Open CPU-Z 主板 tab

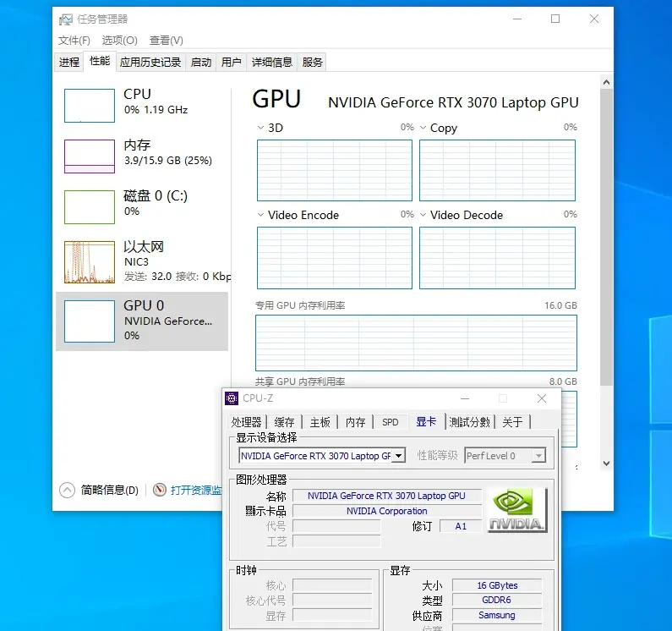(320, 422)
